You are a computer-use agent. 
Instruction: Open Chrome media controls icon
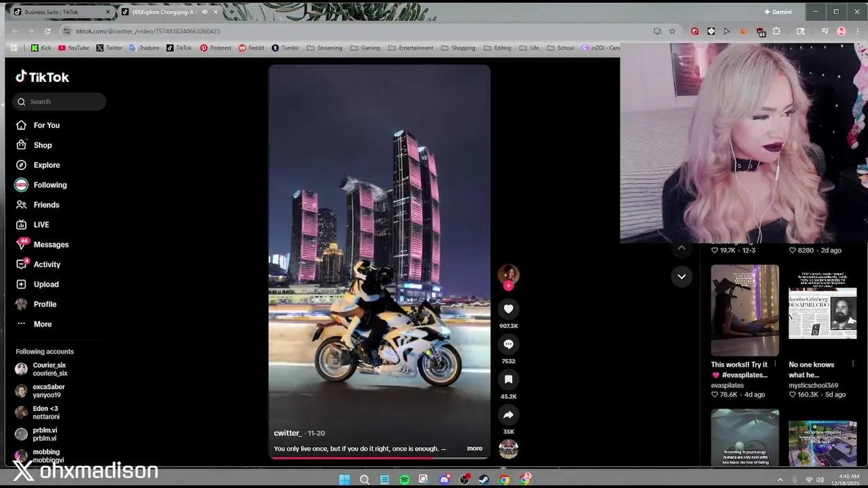825,31
